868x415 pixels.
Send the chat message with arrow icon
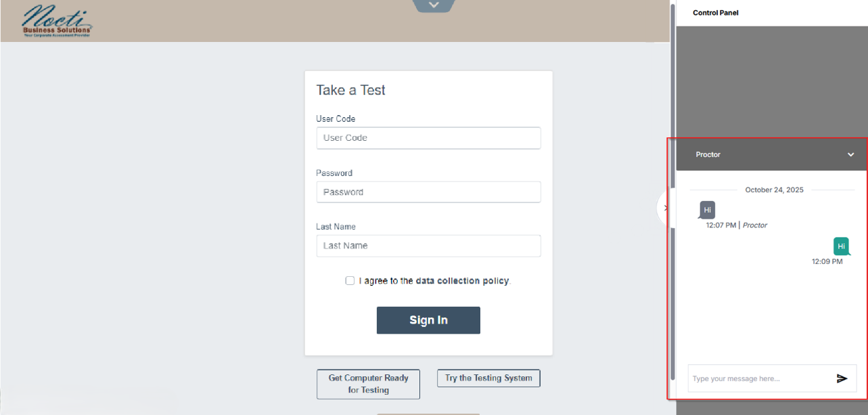click(842, 378)
